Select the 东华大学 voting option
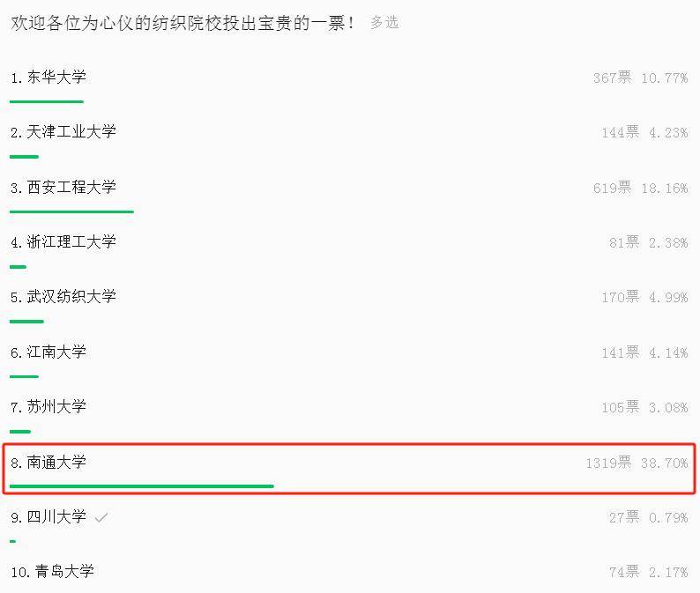The width and height of the screenshot is (700, 593). 56,78
